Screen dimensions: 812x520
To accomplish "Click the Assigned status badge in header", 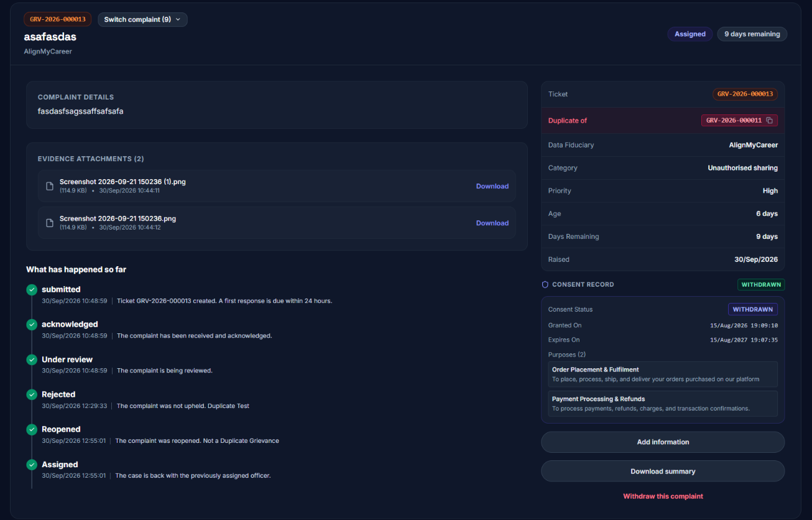I will point(690,34).
